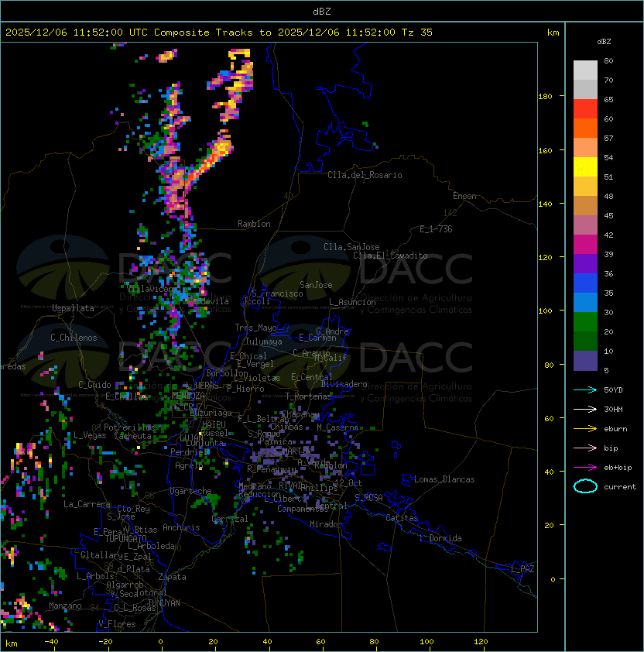Click the 'C_Guido' map label
This screenshot has height=652, width=644.
pyautogui.click(x=94, y=385)
